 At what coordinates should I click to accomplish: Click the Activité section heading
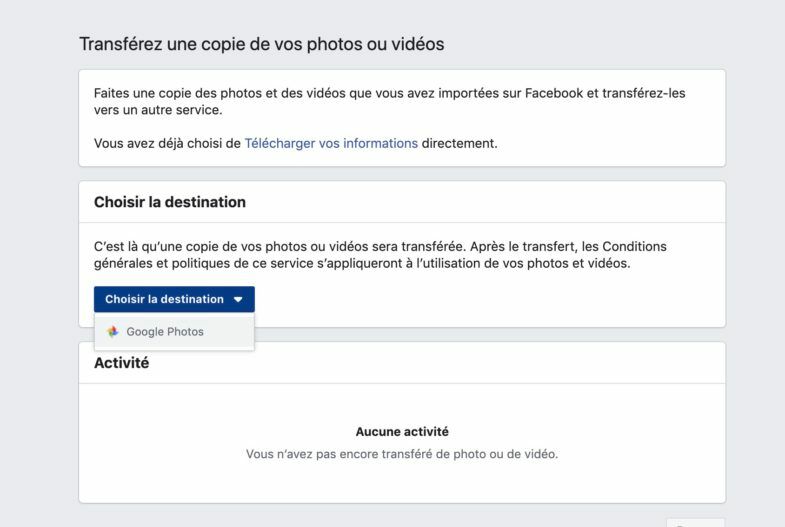tap(122, 363)
